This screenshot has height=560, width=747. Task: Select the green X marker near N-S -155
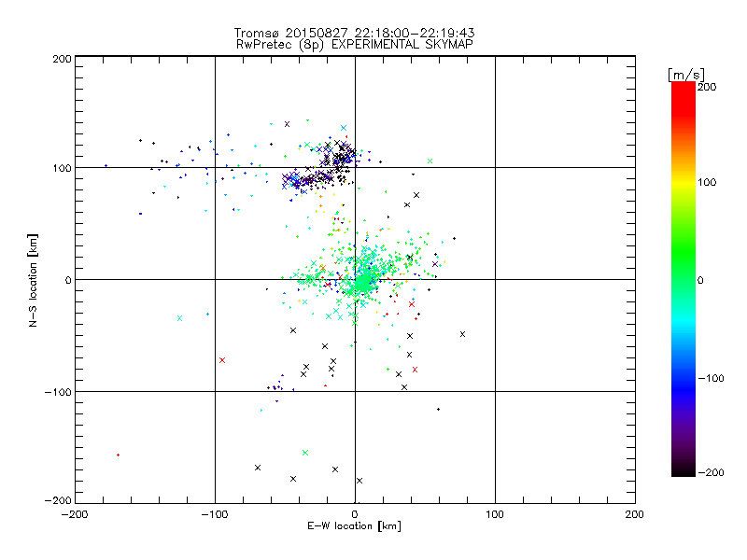click(x=305, y=453)
